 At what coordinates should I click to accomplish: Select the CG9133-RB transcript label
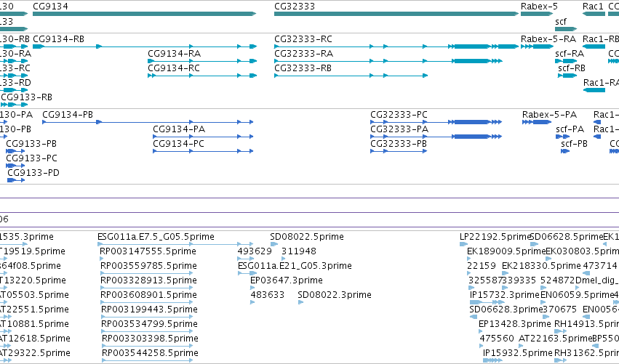pos(26,97)
